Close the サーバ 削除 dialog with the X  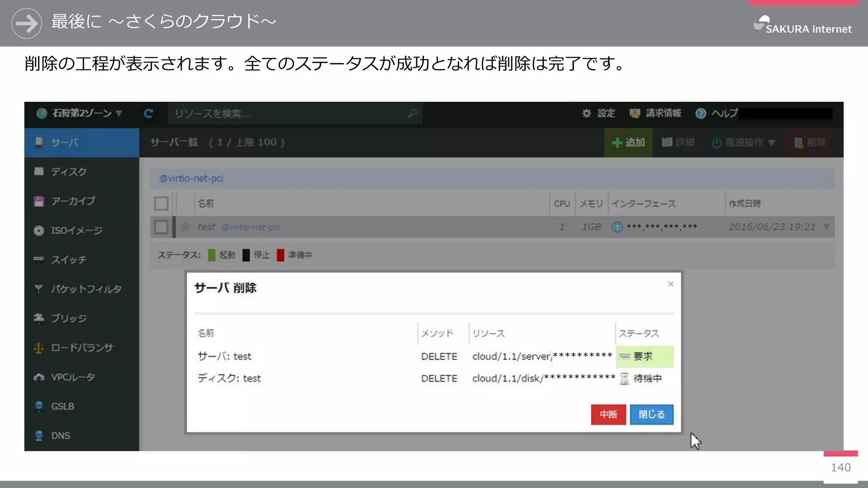pyautogui.click(x=670, y=284)
